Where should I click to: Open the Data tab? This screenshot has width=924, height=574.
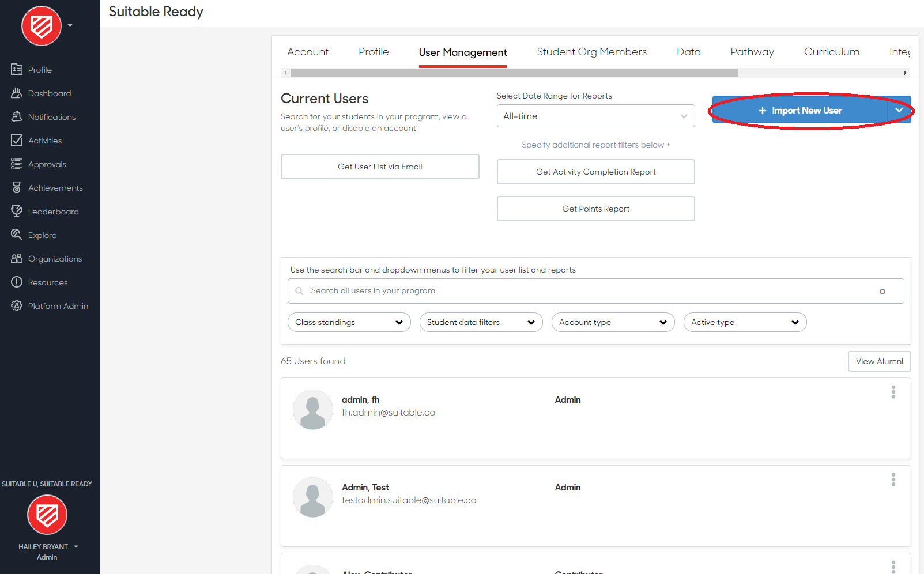689,52
